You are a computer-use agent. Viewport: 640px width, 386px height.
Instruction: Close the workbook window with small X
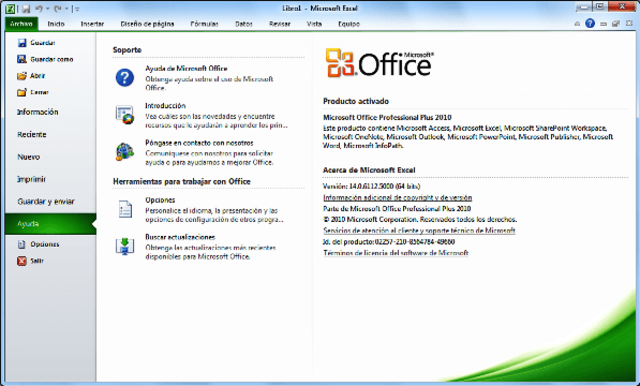(629, 24)
